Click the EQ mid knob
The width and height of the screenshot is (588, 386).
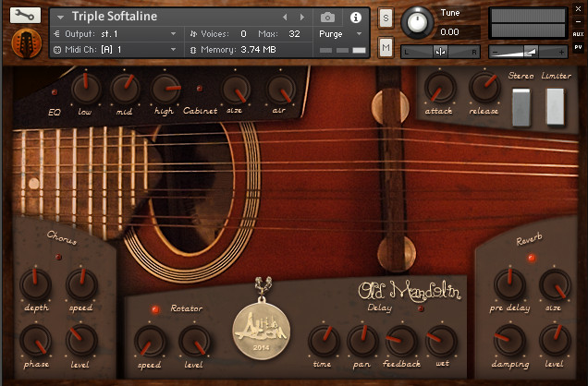pyautogui.click(x=125, y=89)
